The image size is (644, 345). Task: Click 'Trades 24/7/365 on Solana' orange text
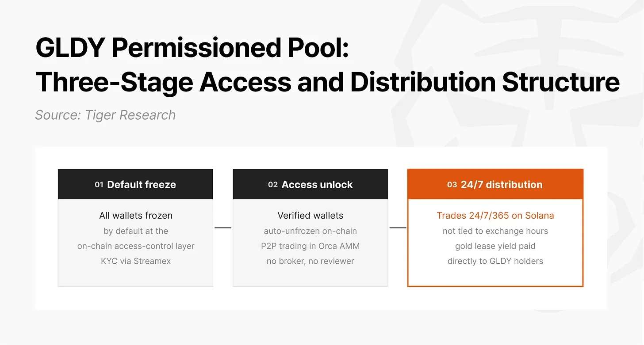495,216
